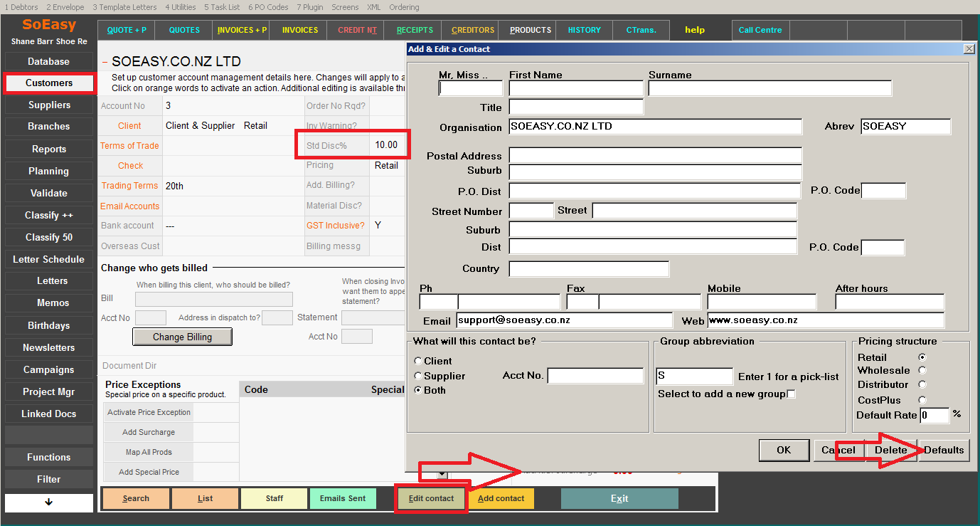
Task: Click the First Name input field
Action: (x=576, y=88)
